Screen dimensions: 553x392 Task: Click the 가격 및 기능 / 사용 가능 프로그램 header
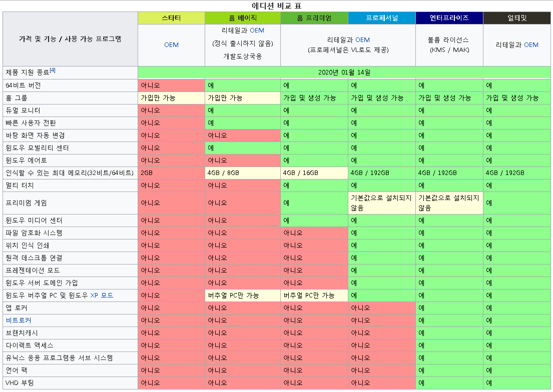[70, 39]
